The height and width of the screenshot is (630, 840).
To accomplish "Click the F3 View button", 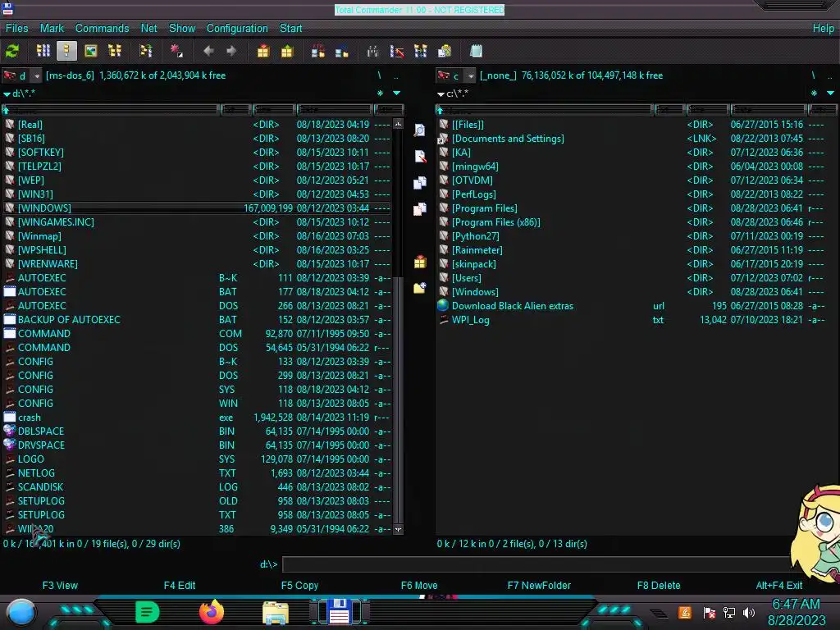I will click(60, 586).
